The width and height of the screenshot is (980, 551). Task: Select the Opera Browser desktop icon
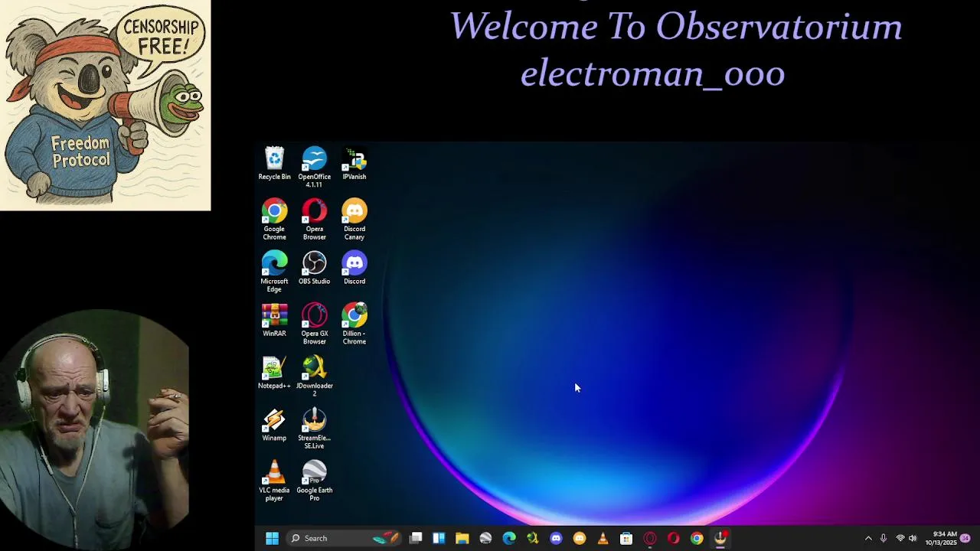314,220
